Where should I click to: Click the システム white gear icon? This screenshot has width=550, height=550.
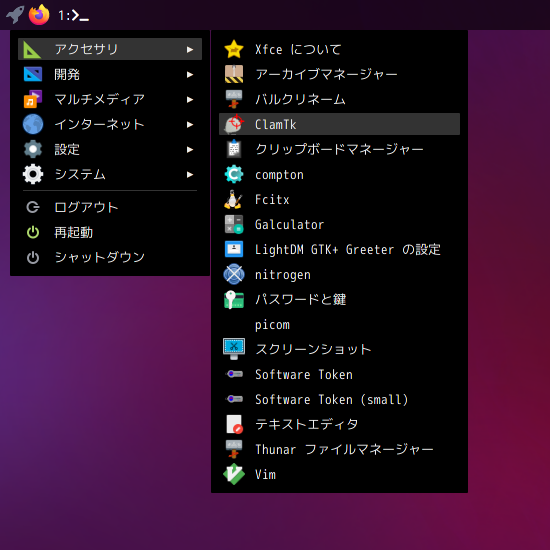[33, 174]
